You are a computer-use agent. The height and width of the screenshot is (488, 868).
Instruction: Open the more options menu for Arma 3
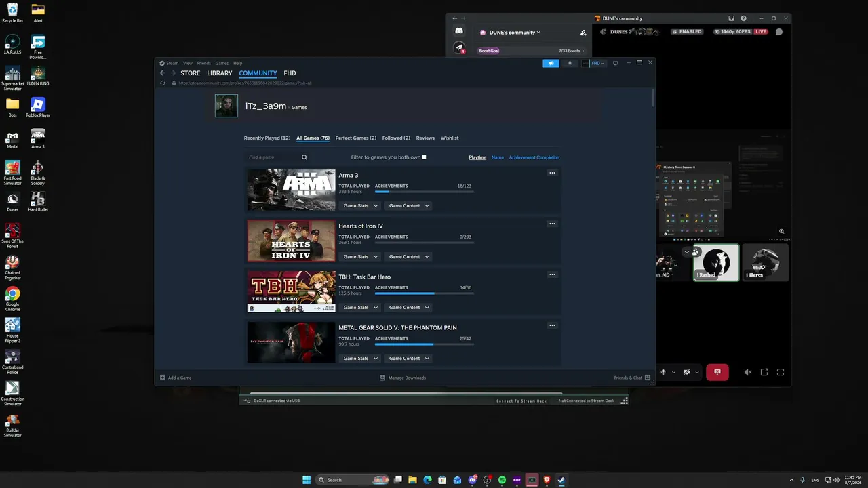(552, 173)
